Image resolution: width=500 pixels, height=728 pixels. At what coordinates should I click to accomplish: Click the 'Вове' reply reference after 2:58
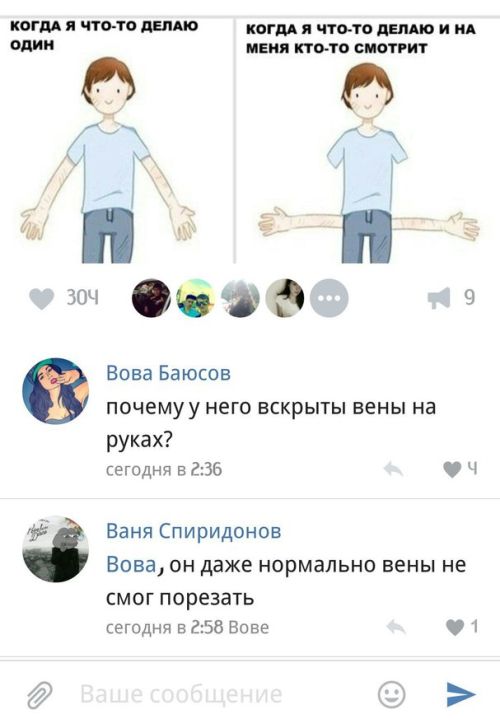tap(249, 627)
